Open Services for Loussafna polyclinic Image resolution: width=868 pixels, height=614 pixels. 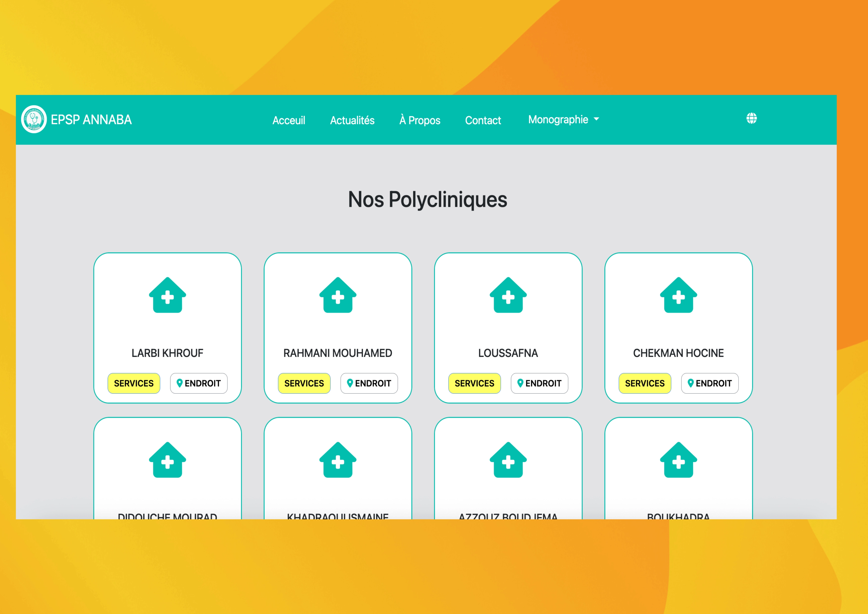point(474,383)
